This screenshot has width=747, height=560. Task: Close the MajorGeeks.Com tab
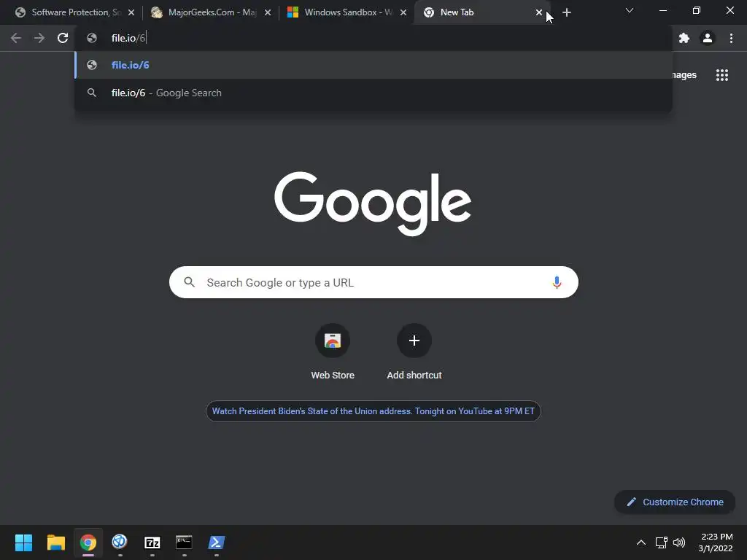point(268,12)
